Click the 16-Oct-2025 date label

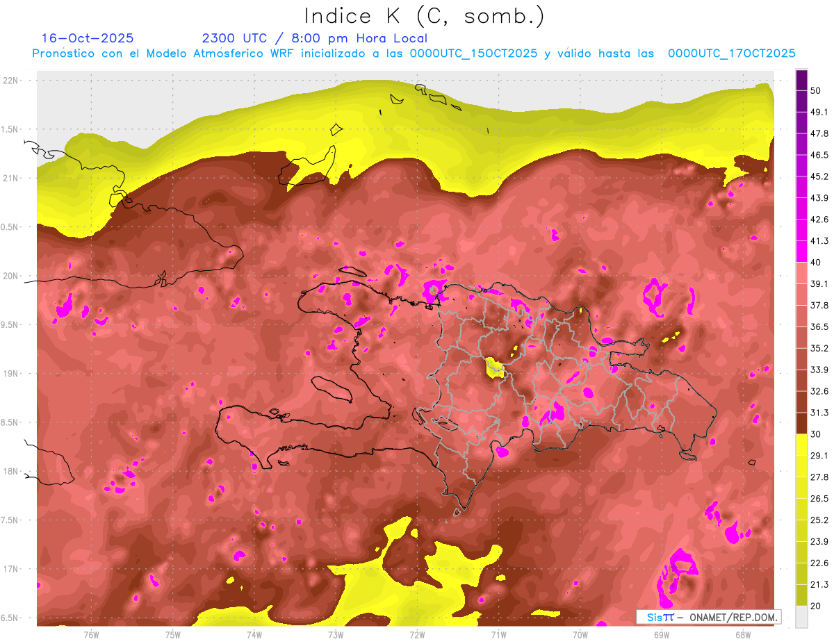coord(88,38)
